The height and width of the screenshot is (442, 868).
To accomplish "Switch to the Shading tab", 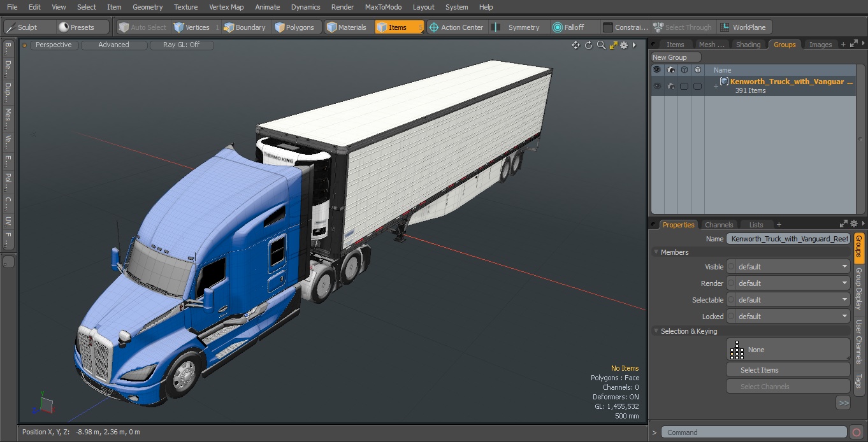I will tap(748, 45).
